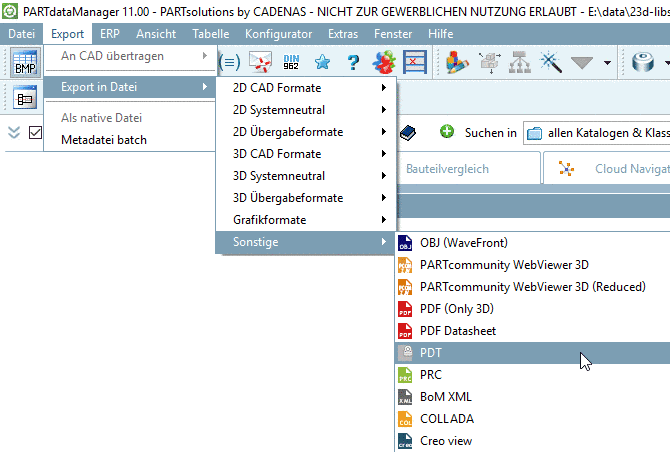670x452 pixels.
Task: Choose OBJ (WaveFront) export format
Action: tap(533, 243)
